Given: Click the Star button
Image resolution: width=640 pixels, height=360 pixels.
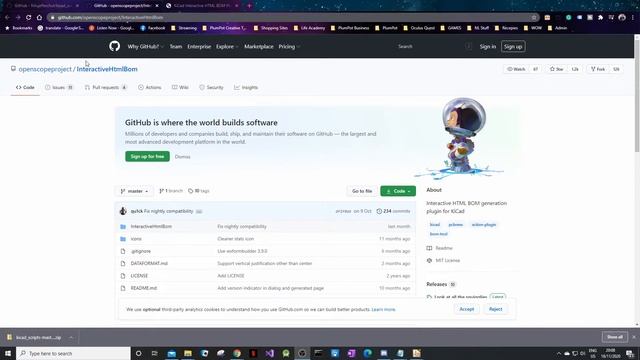Looking at the screenshot, I should click(556, 69).
